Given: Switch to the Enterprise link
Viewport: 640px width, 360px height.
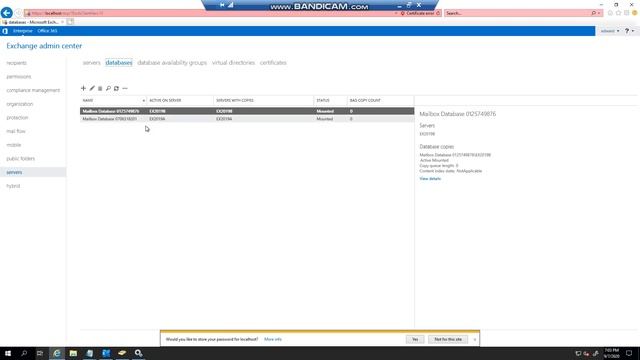Looking at the screenshot, I should click(x=22, y=31).
